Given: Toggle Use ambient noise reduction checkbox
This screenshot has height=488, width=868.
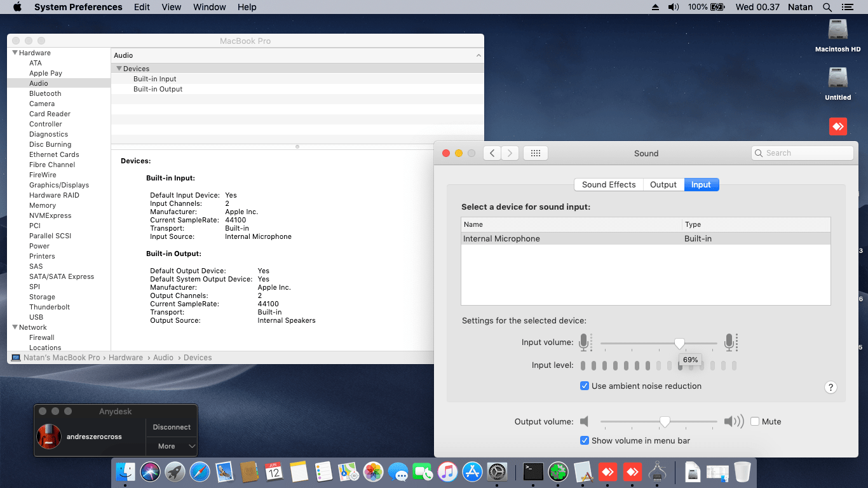Looking at the screenshot, I should pos(585,386).
